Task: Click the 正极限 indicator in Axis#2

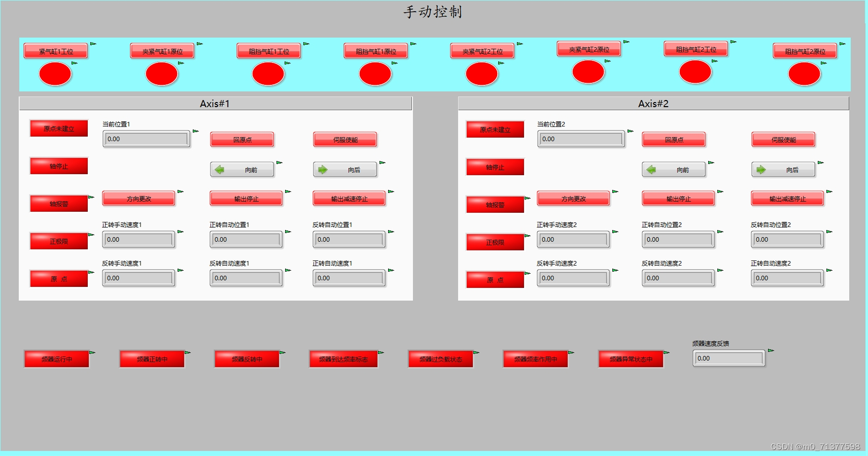Action: (495, 242)
